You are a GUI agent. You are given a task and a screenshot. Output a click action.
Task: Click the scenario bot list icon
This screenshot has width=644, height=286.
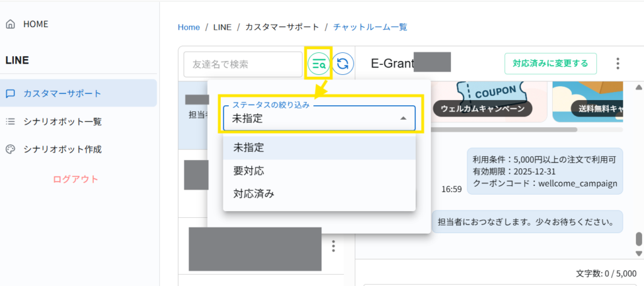[10, 122]
